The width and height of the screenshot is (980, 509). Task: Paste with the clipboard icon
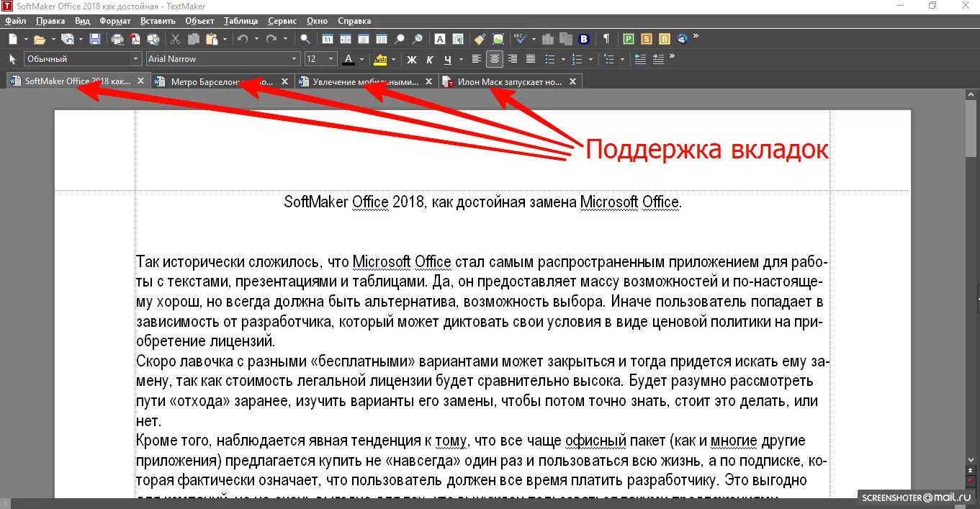(212, 39)
